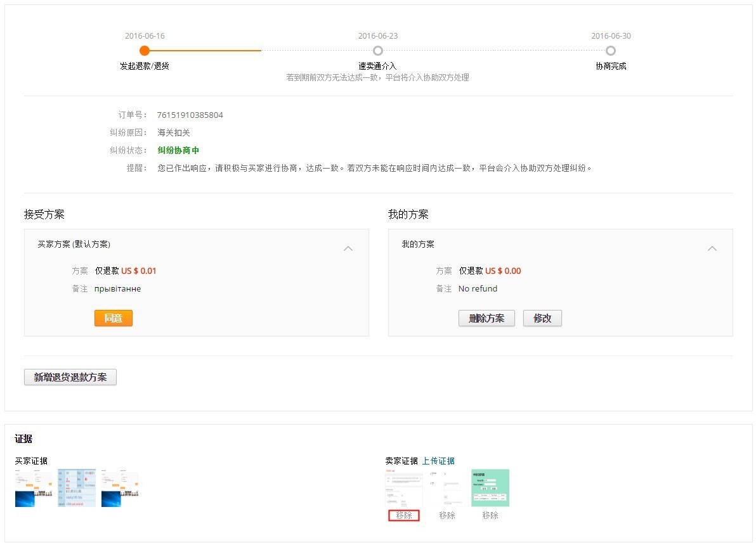Collapse the 买家方案 panel with its chevron
The width and height of the screenshot is (756, 545).
(348, 248)
